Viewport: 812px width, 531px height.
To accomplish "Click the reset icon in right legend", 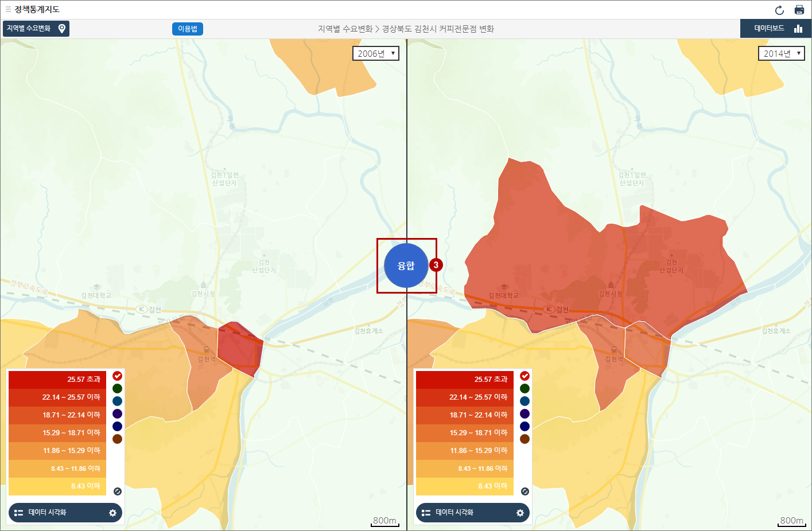I will click(x=525, y=491).
